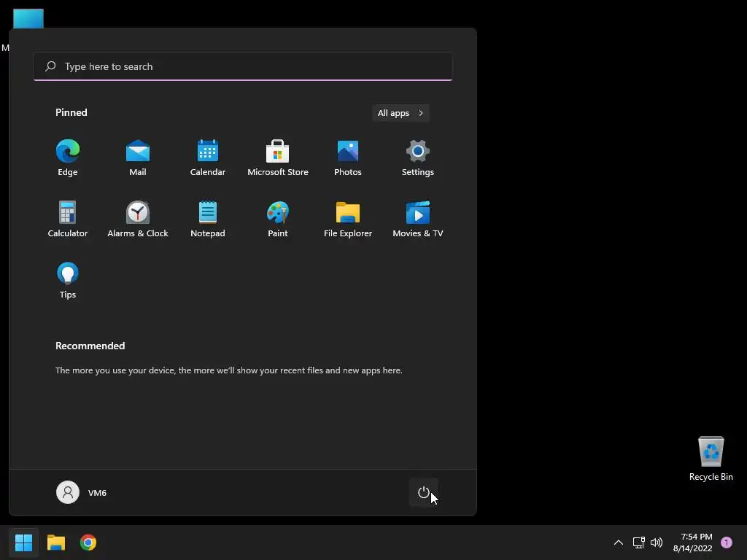747x560 pixels.
Task: Open File Explorer from the taskbar
Action: [x=55, y=542]
